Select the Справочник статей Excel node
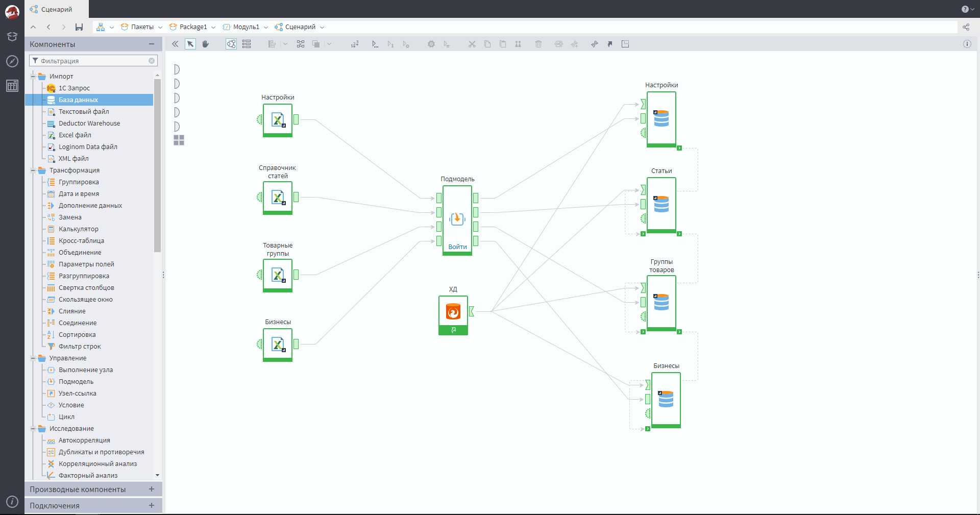This screenshot has height=515, width=980. coord(278,198)
